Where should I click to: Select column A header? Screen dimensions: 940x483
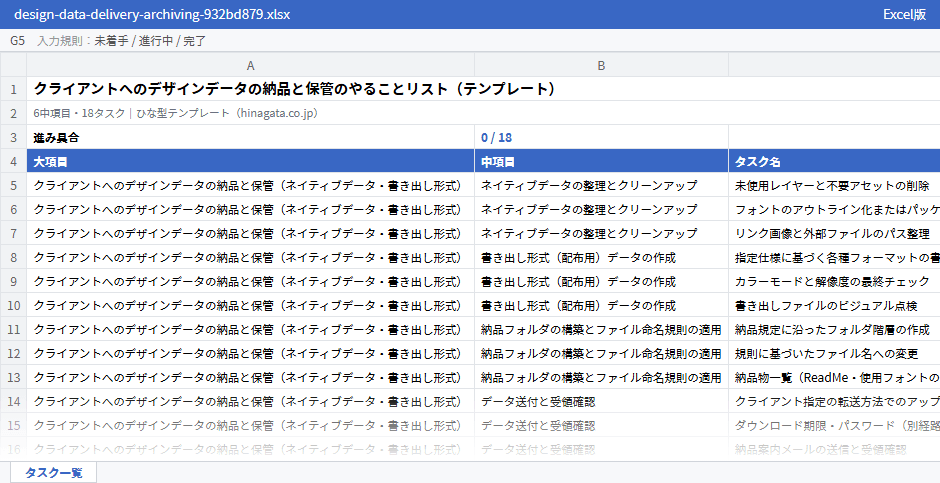tap(251, 65)
